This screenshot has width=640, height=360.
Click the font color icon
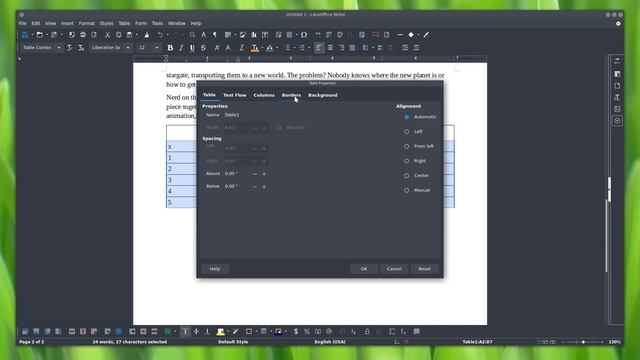pos(255,48)
